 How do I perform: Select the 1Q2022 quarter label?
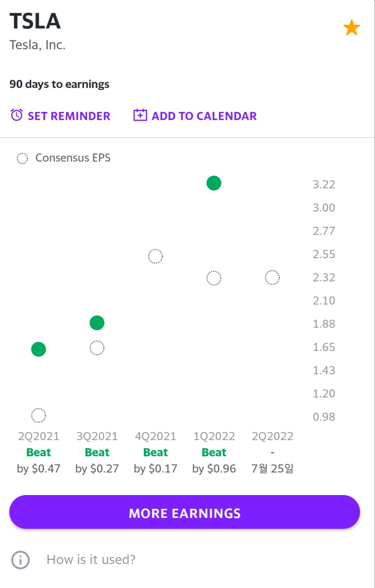(x=214, y=436)
